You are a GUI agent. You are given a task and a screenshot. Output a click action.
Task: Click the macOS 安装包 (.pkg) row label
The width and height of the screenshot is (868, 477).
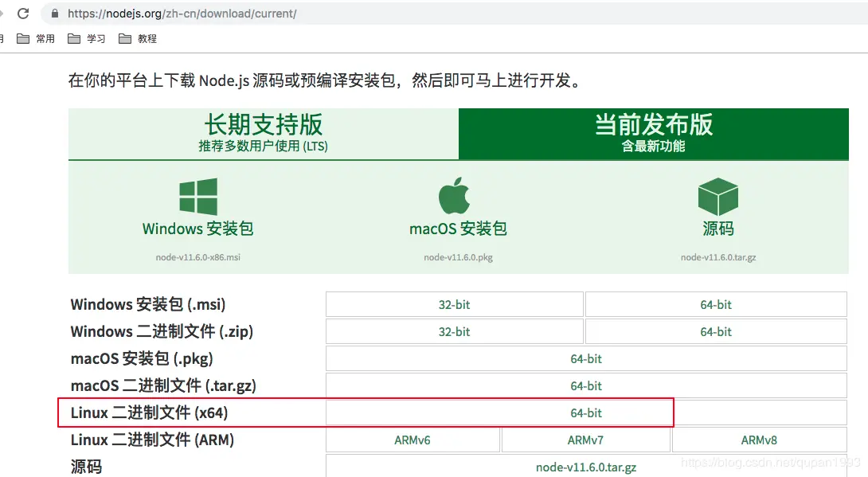(142, 358)
